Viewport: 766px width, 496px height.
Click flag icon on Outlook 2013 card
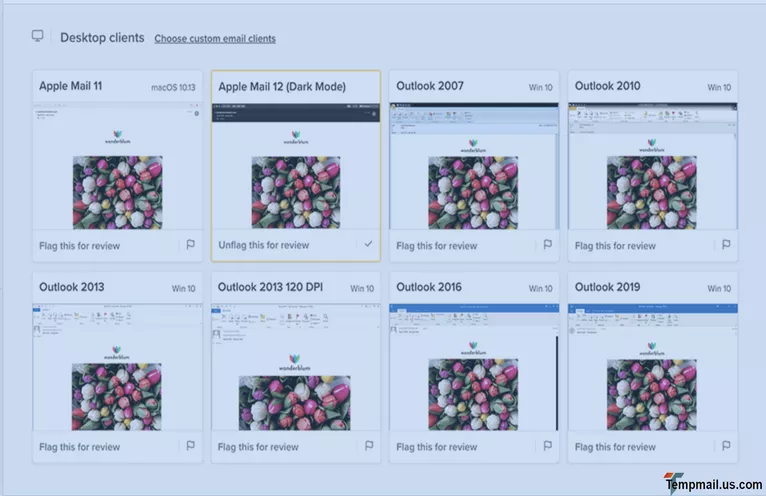click(x=190, y=446)
